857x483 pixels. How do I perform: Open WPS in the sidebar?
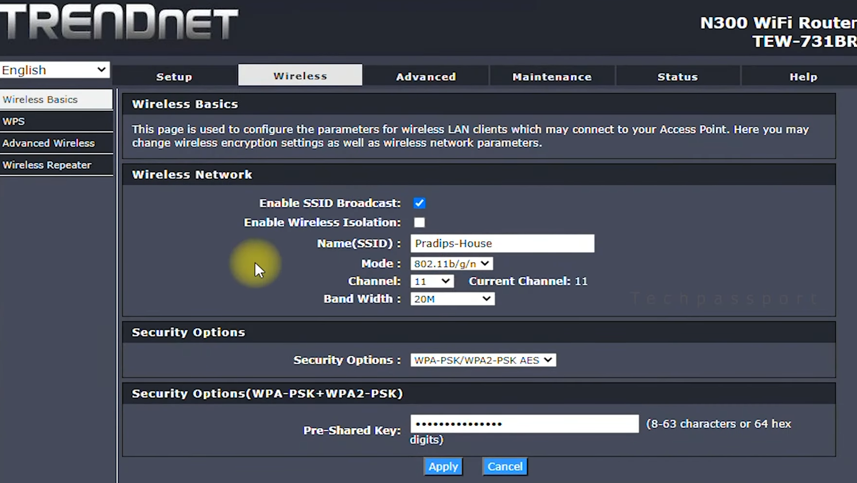coord(56,122)
